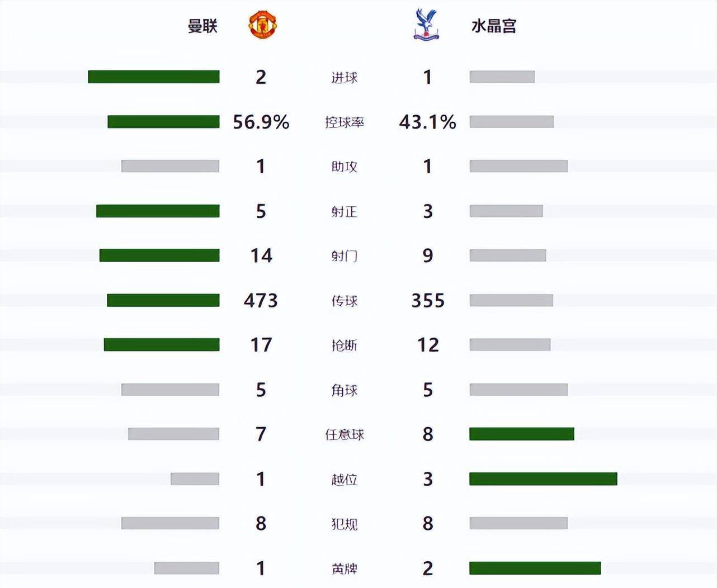717x588 pixels.
Task: Click the 抢断 stat label
Action: coord(344,345)
